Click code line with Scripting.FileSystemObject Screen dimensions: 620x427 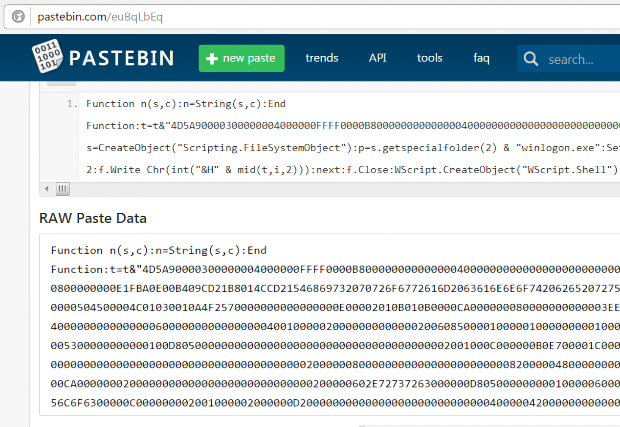(353, 148)
